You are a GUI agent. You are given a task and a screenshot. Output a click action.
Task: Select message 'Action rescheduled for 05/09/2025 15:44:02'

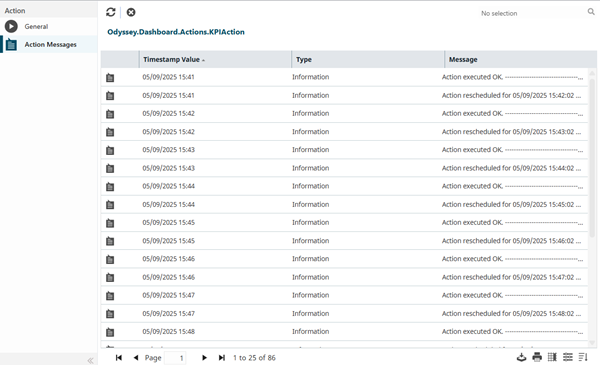click(511, 168)
